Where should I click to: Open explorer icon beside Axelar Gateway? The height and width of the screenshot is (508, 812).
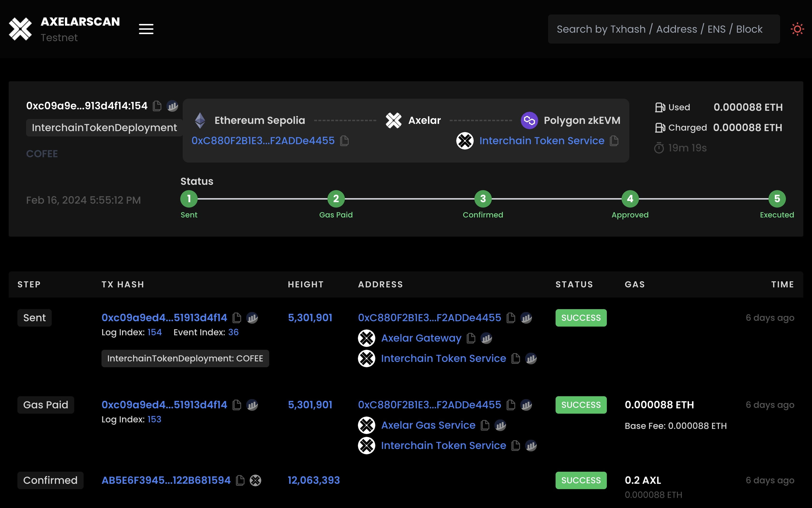click(486, 338)
